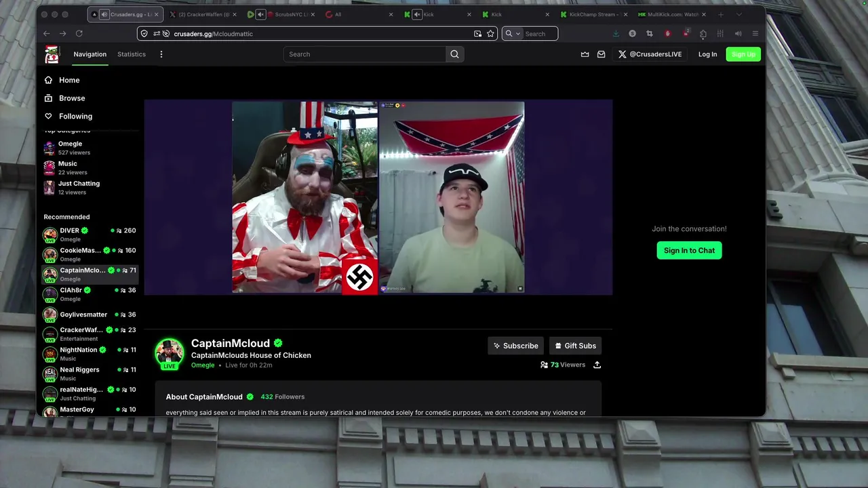
Task: Expand the list all tabs chevron
Action: pyautogui.click(x=739, y=14)
